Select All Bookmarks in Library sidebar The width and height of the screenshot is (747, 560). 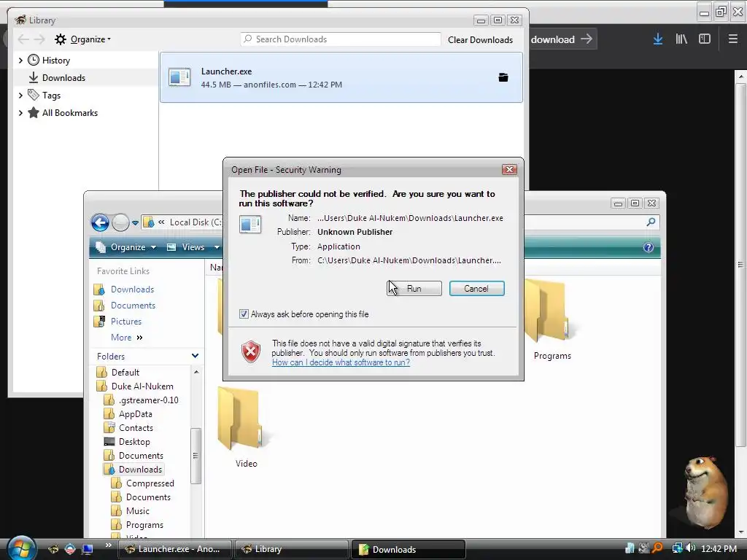coord(69,113)
